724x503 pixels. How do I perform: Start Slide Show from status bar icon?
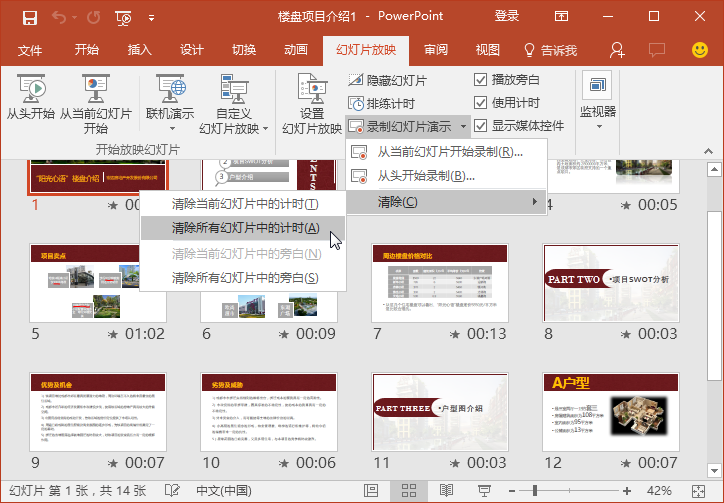(484, 491)
